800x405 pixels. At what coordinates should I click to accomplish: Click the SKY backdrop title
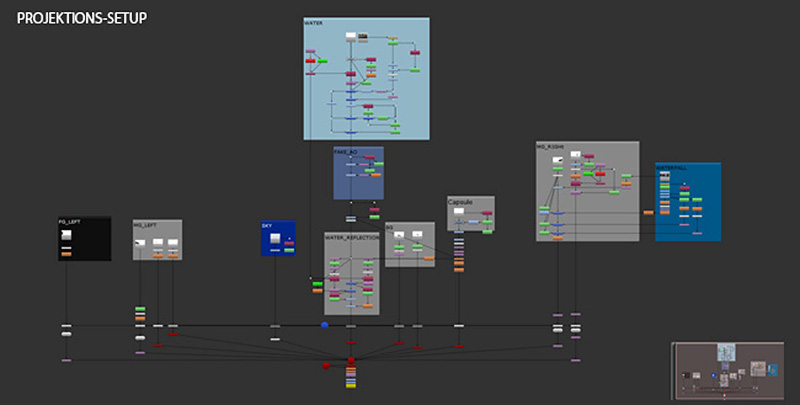267,226
